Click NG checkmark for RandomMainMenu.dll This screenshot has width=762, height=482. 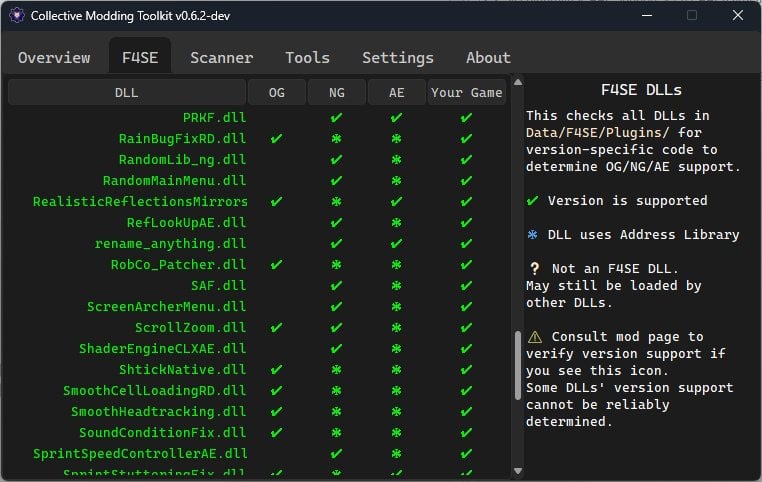click(x=336, y=180)
